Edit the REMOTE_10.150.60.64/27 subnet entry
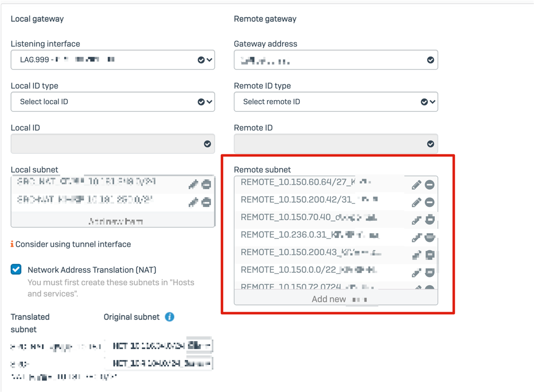The width and height of the screenshot is (534, 392). (416, 185)
